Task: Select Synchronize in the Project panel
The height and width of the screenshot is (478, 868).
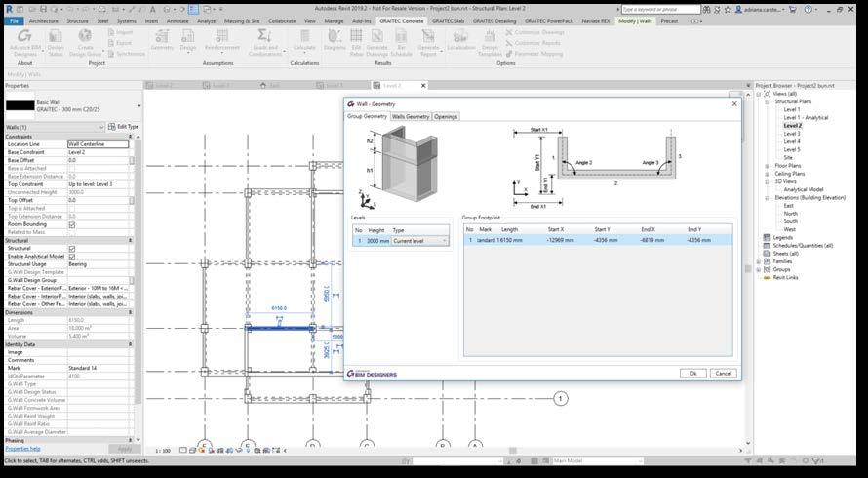Action: point(126,54)
